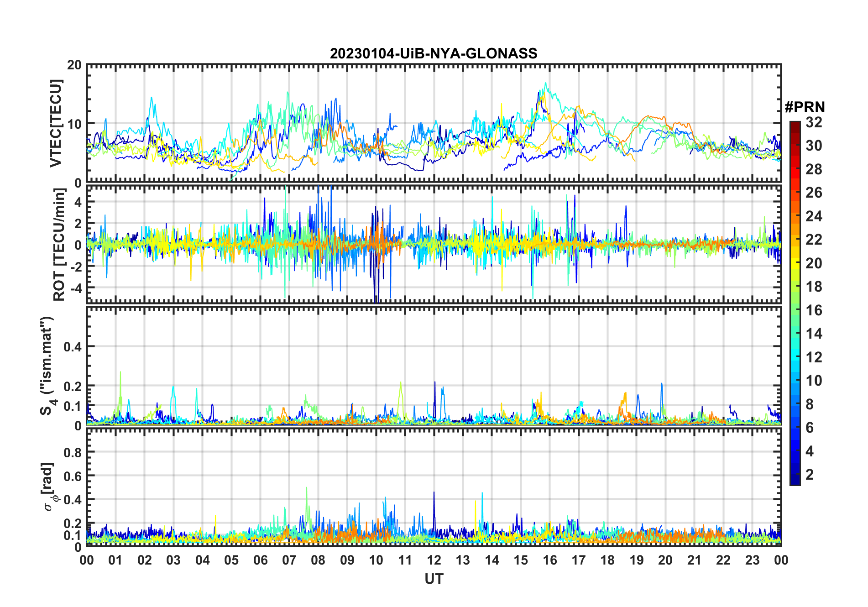The height and width of the screenshot is (607, 868).
Task: Select the UT x-axis label
Action: [434, 579]
